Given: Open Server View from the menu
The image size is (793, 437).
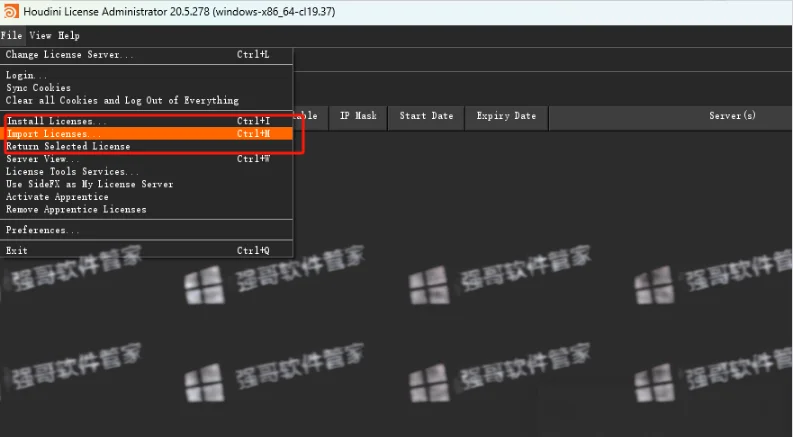Looking at the screenshot, I should pos(147,159).
